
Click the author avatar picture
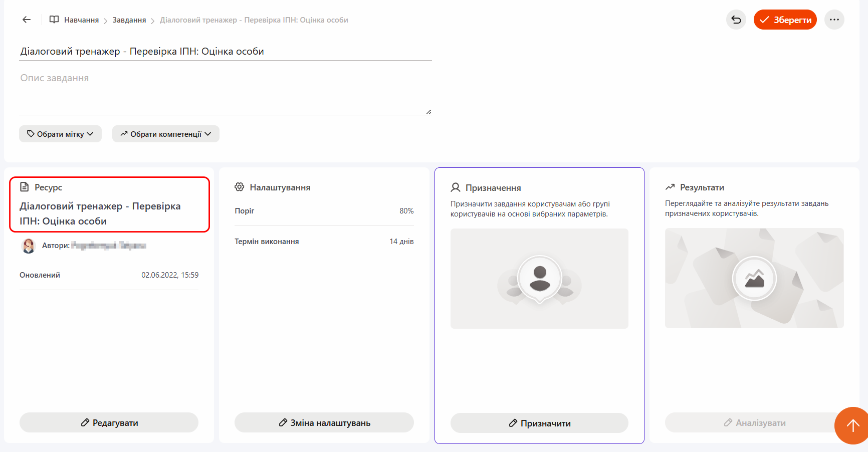[x=29, y=246]
